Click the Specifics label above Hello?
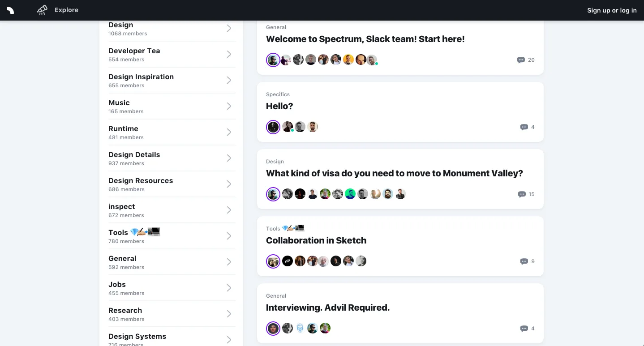Image resolution: width=644 pixels, height=346 pixels. (x=278, y=94)
